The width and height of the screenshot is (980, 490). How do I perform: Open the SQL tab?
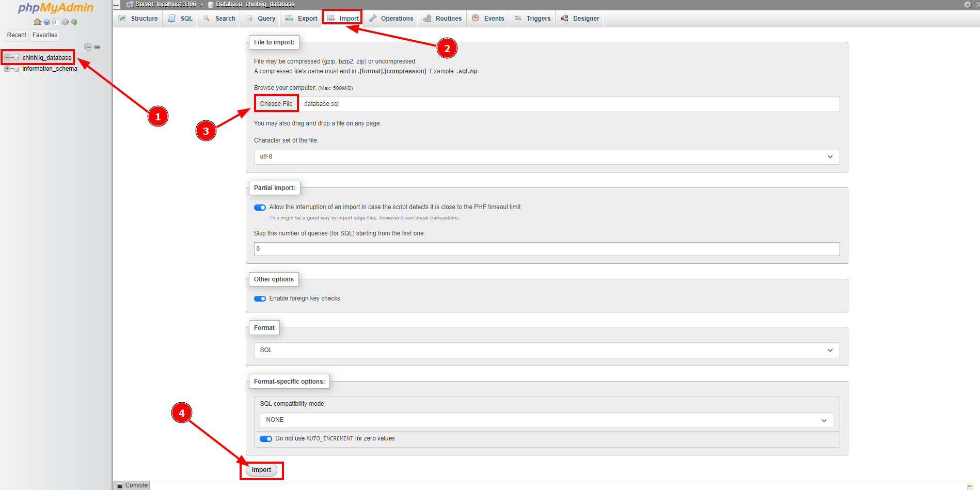click(180, 19)
